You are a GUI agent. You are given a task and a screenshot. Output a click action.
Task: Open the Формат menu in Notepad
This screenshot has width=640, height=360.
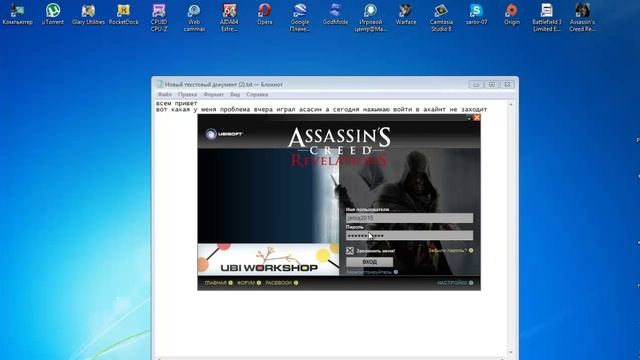coord(213,94)
